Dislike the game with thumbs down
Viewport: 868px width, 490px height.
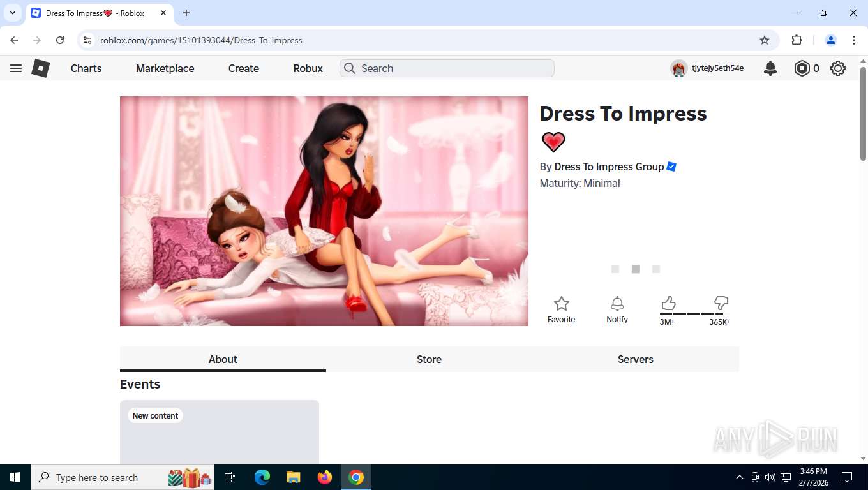tap(721, 303)
